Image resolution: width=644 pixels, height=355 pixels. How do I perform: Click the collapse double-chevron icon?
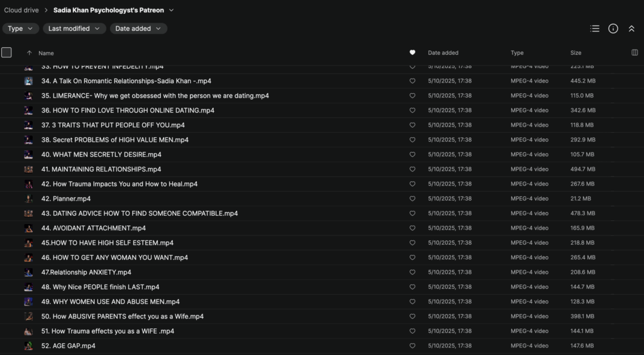[x=631, y=28]
